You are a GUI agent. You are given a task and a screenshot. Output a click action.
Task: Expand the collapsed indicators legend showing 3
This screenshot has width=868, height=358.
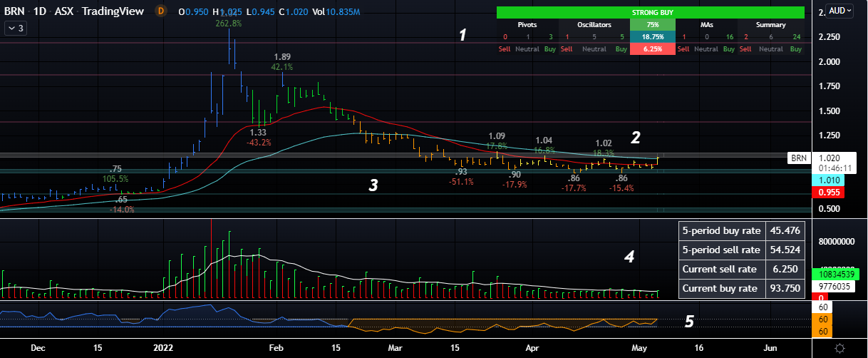[x=15, y=28]
